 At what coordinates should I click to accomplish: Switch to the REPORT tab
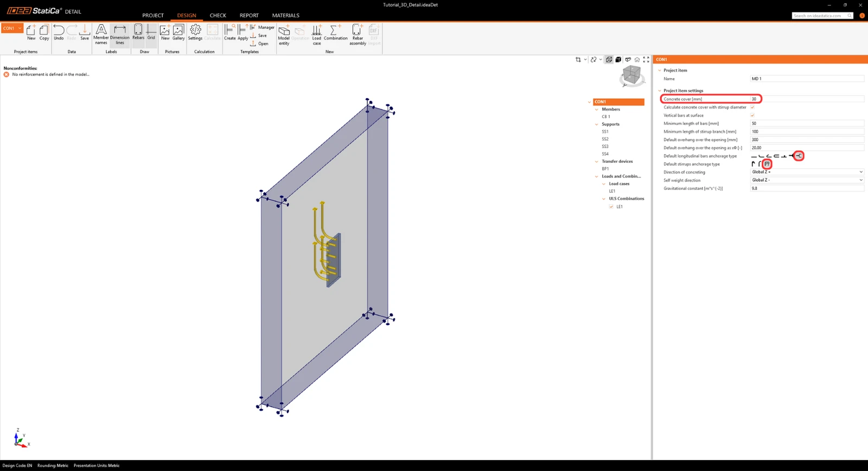249,15
